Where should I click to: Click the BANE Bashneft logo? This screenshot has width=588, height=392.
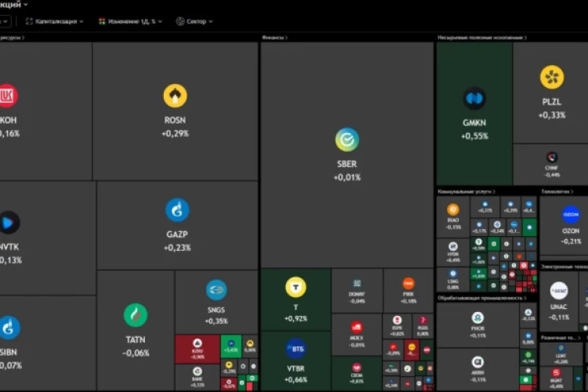tap(198, 372)
